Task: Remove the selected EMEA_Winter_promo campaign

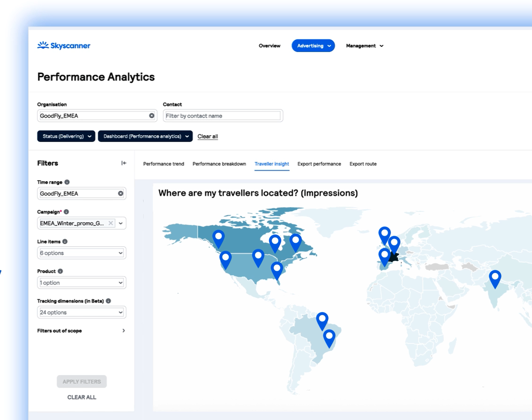Action: (x=111, y=223)
